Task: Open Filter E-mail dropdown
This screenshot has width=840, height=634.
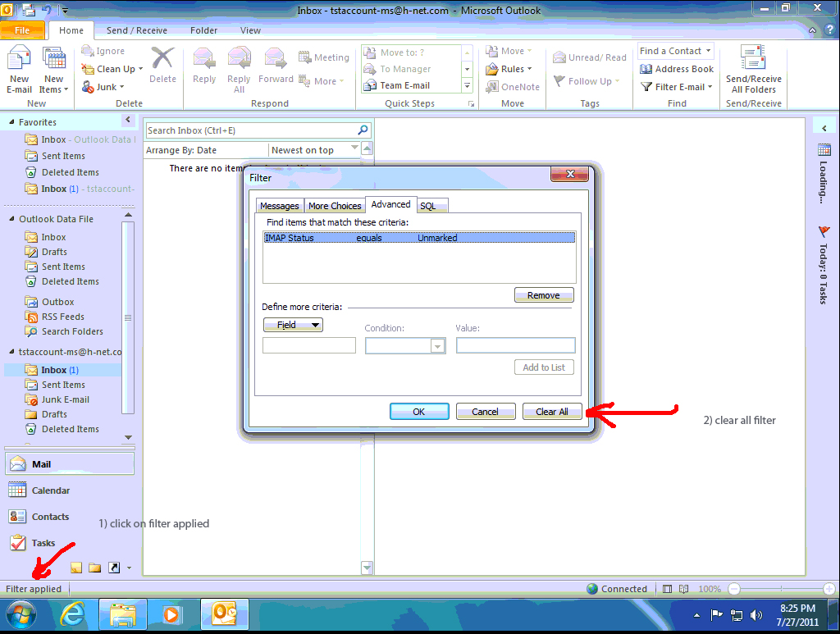Action: 677,87
